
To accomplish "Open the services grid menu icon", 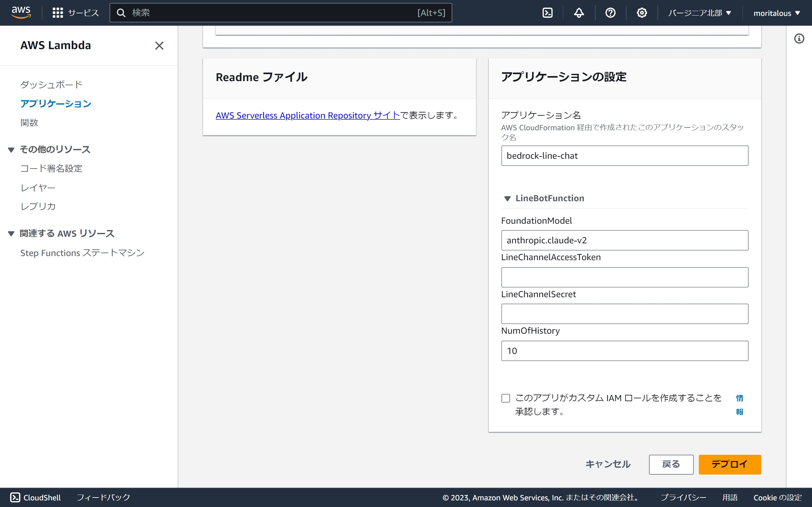I will click(58, 13).
